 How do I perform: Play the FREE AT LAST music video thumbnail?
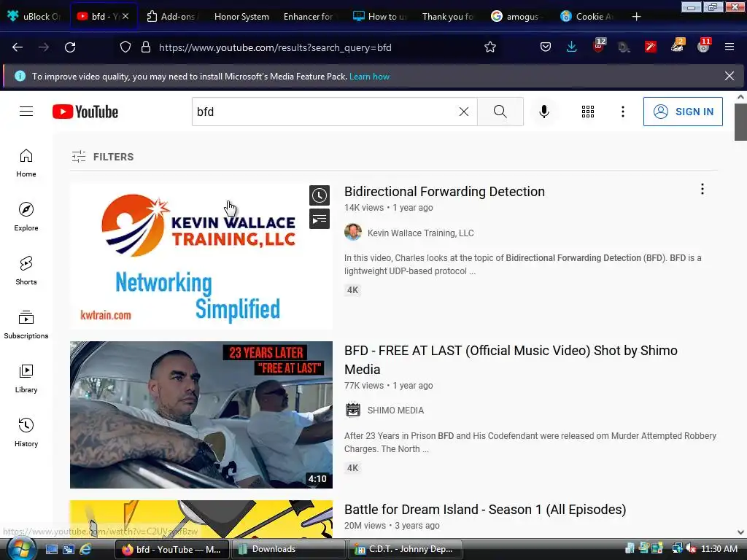coord(201,415)
